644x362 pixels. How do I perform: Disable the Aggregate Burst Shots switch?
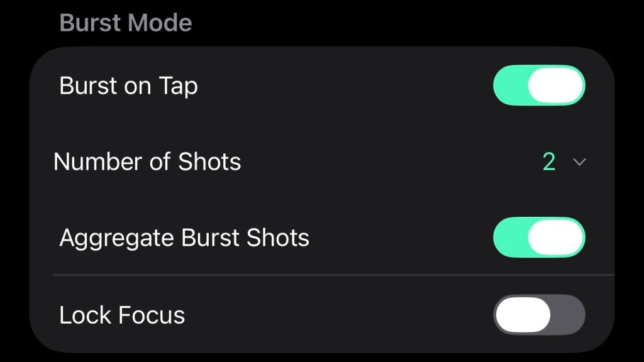pyautogui.click(x=539, y=238)
